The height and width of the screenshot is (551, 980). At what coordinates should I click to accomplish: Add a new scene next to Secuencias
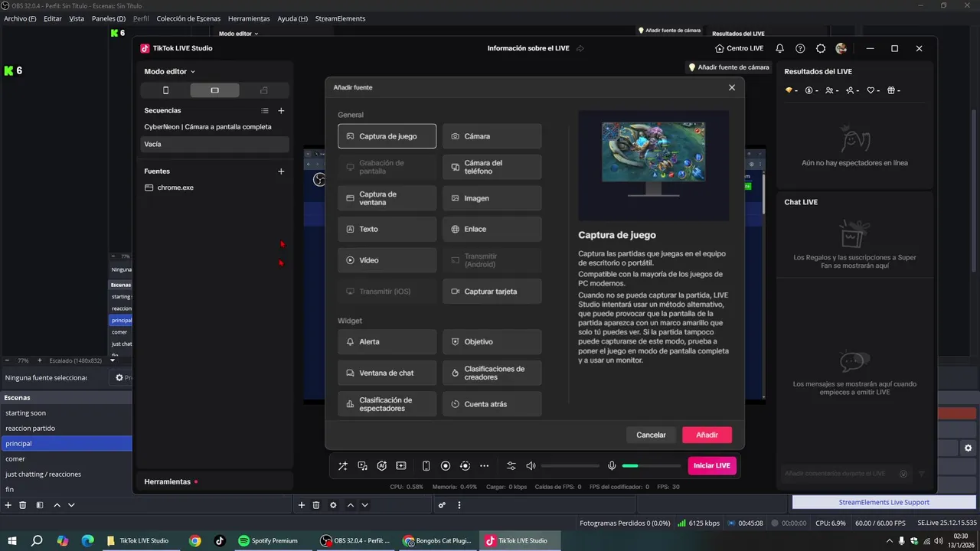coord(281,111)
